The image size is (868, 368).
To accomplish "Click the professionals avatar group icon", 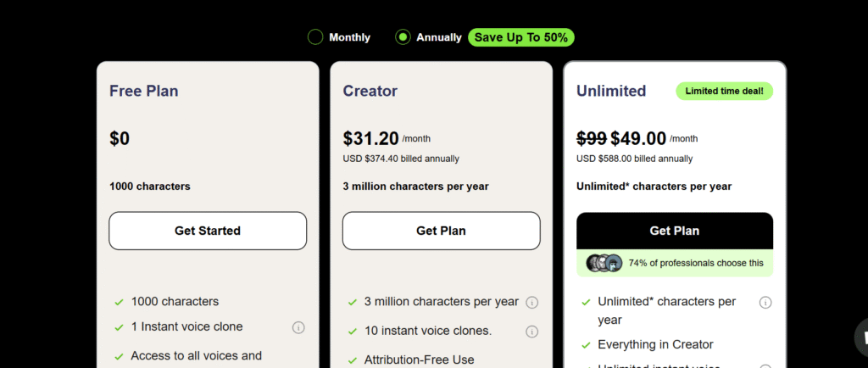I will click(x=604, y=264).
